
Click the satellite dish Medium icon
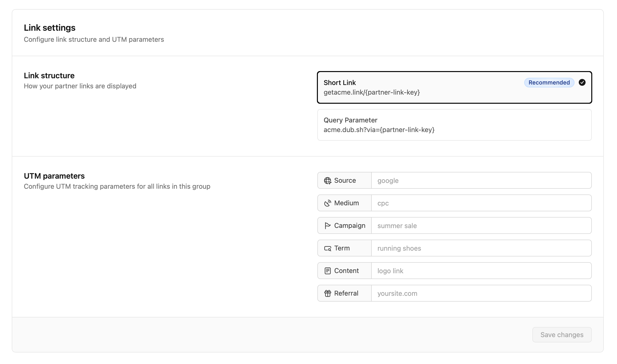(327, 203)
